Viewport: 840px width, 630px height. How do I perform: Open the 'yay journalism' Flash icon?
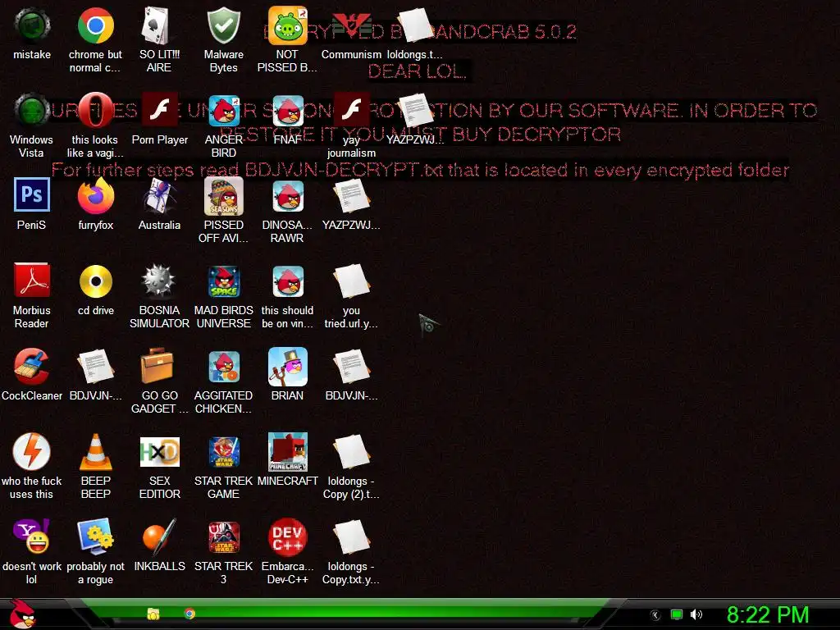click(x=351, y=111)
